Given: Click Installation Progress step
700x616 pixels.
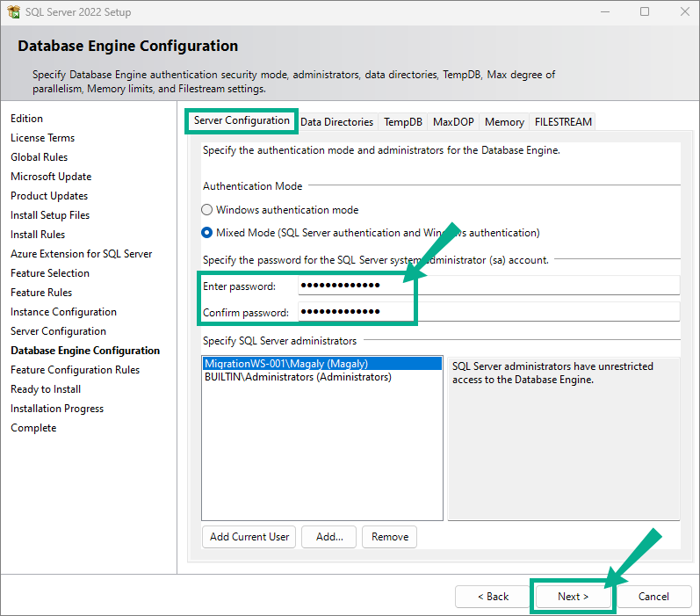Looking at the screenshot, I should [57, 409].
